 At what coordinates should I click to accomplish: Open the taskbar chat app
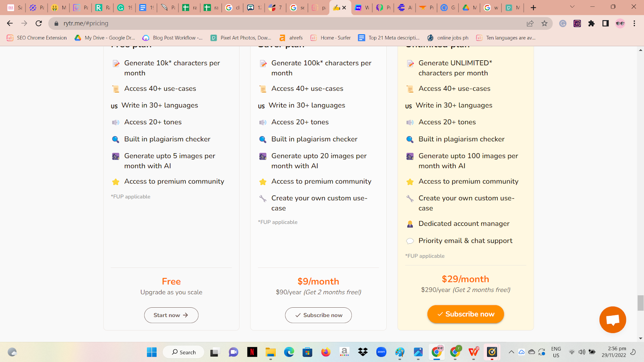(x=233, y=352)
